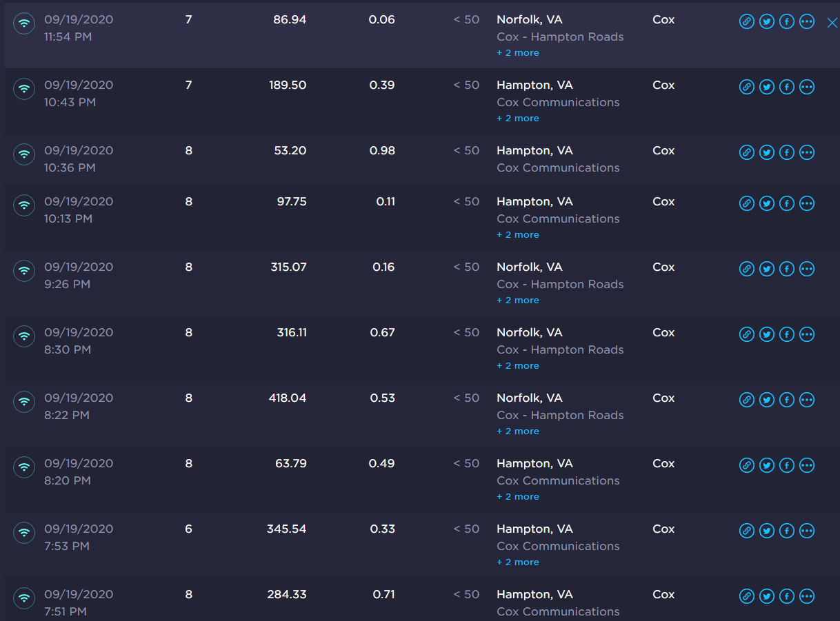This screenshot has height=621, width=840.
Task: Share the 10:36 PM result on Facebook
Action: pyautogui.click(x=787, y=153)
